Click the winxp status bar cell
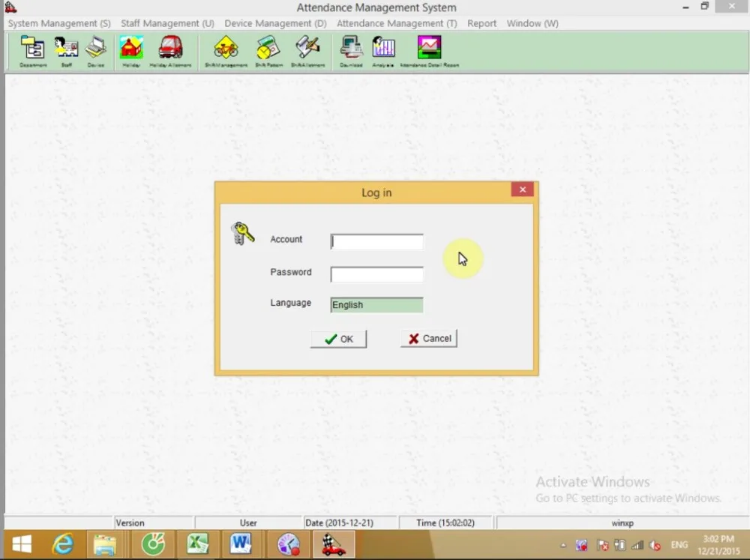750x560 pixels. pos(622,523)
